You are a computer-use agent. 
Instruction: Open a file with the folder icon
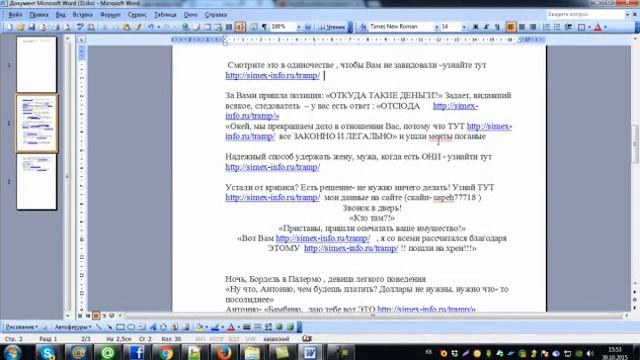click(x=20, y=27)
